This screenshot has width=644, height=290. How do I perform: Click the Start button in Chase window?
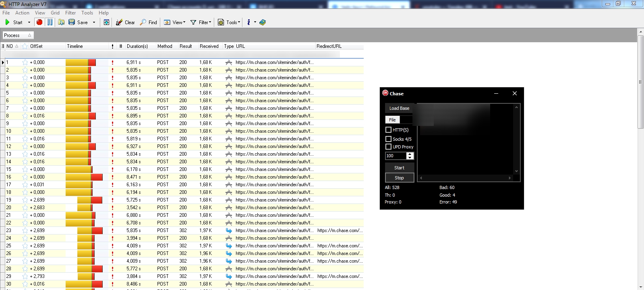click(399, 168)
